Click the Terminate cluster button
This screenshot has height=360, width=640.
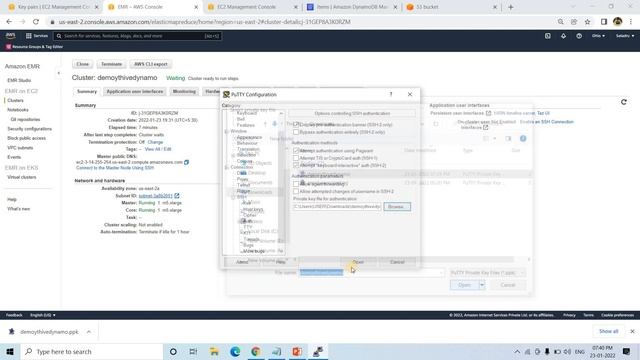[x=111, y=64]
